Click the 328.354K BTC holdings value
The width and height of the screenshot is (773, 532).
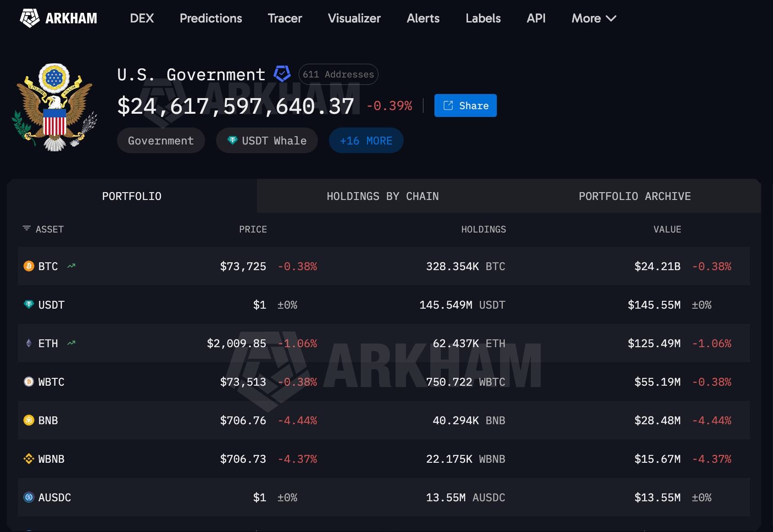pos(466,266)
